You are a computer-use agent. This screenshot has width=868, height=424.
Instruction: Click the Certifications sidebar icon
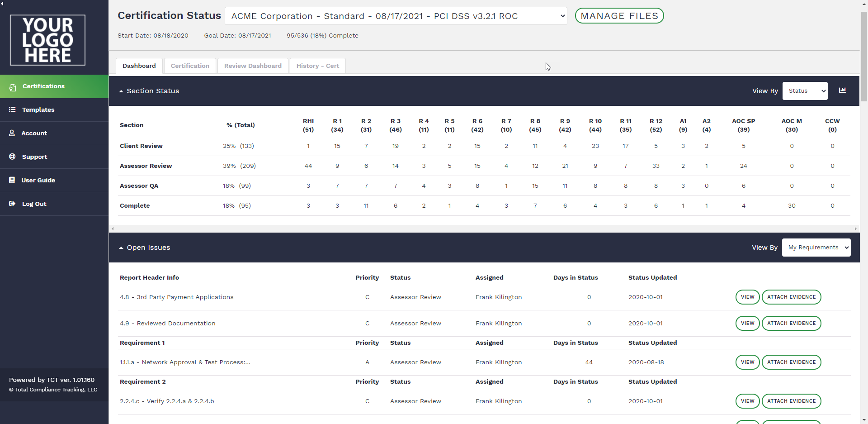point(13,87)
